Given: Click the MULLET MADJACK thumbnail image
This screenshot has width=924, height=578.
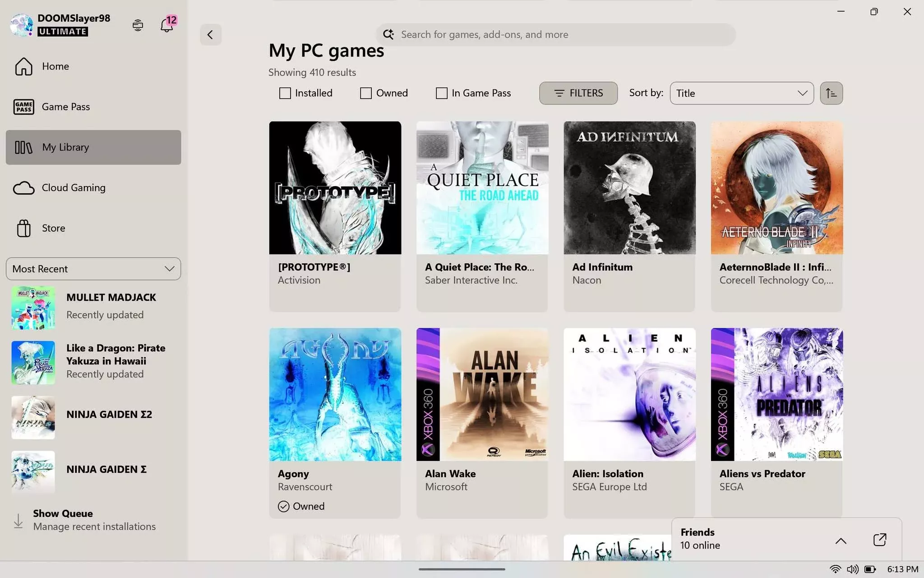Looking at the screenshot, I should 33,308.
